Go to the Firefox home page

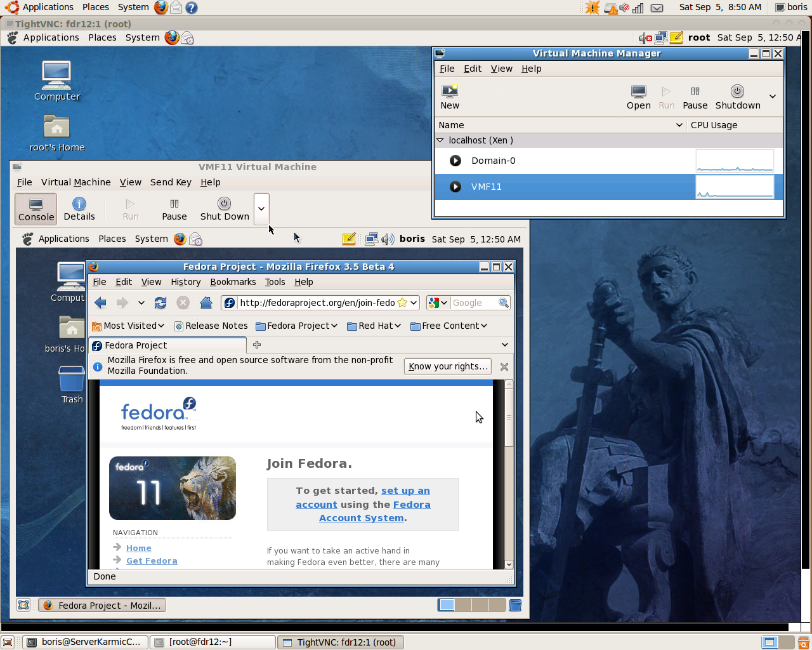pyautogui.click(x=206, y=303)
